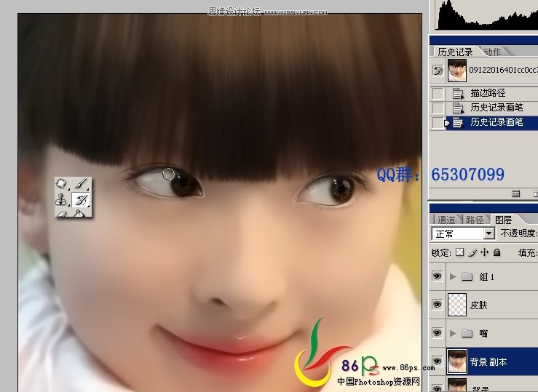Click the blend mode dropdown arrow button
Viewport: 538px width, 392px height.
coord(489,234)
